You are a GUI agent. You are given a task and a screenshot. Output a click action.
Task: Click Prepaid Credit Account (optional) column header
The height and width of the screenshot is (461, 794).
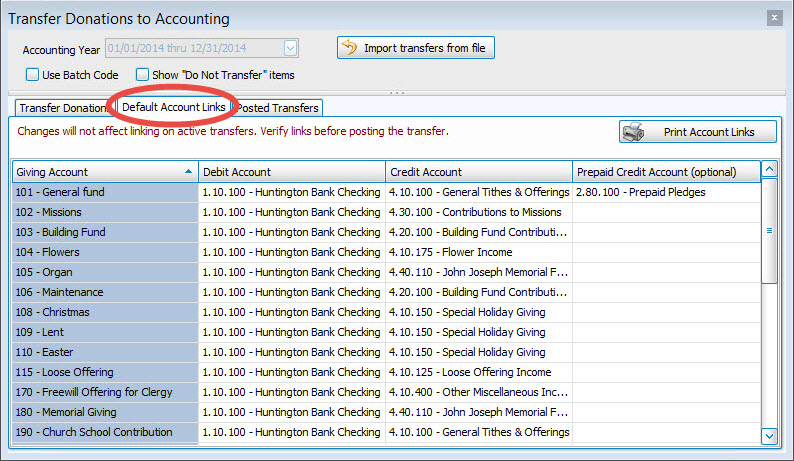pos(665,172)
